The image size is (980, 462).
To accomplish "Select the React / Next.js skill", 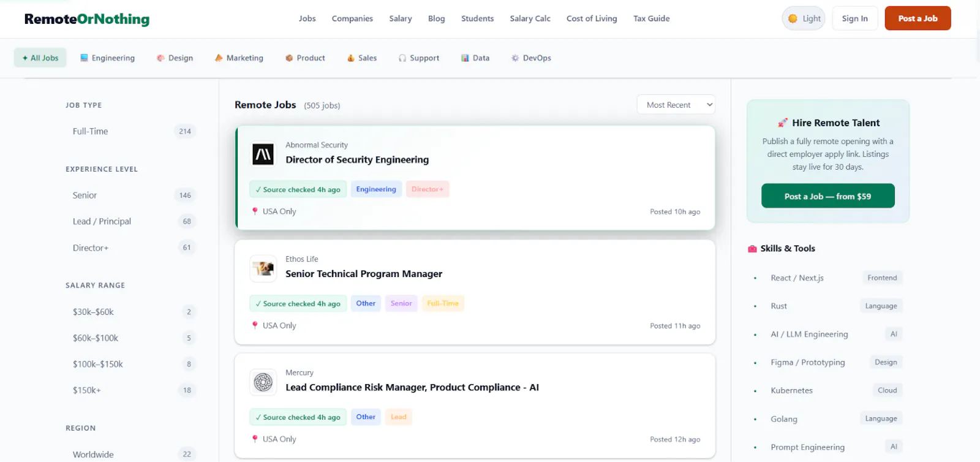I will (x=827, y=278).
